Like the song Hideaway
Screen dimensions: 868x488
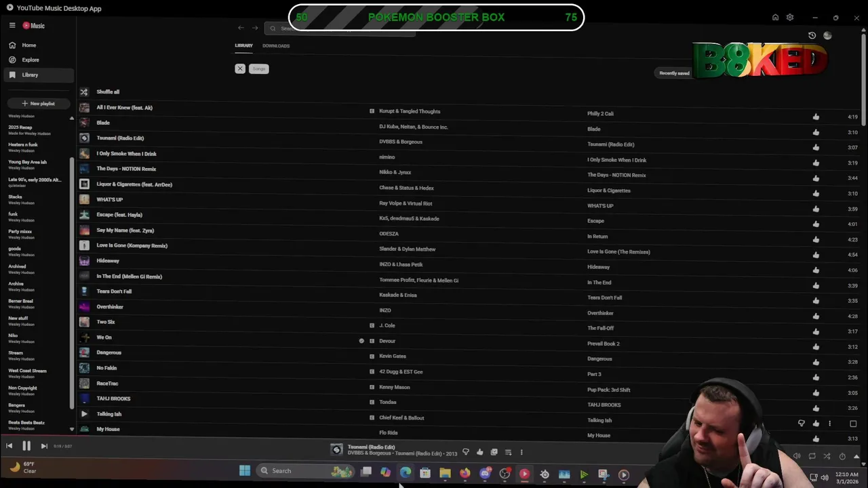point(816,270)
